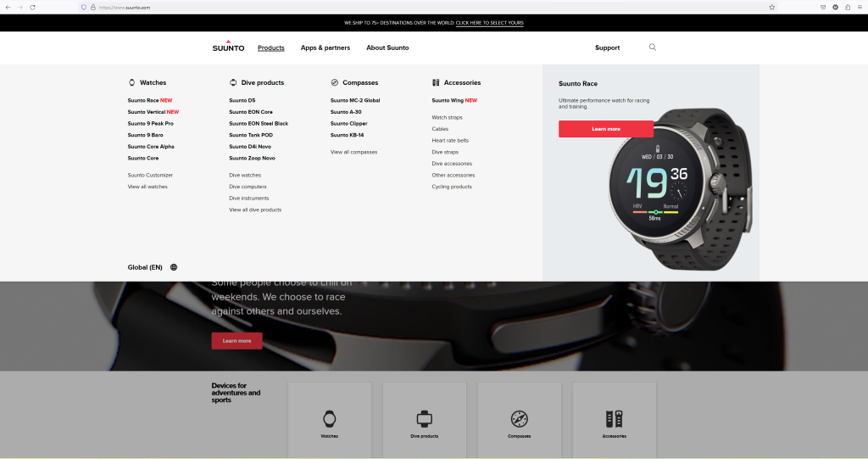Screen dimensions: 868x459
Task: Click the browser back arrow
Action: [x=8, y=7]
